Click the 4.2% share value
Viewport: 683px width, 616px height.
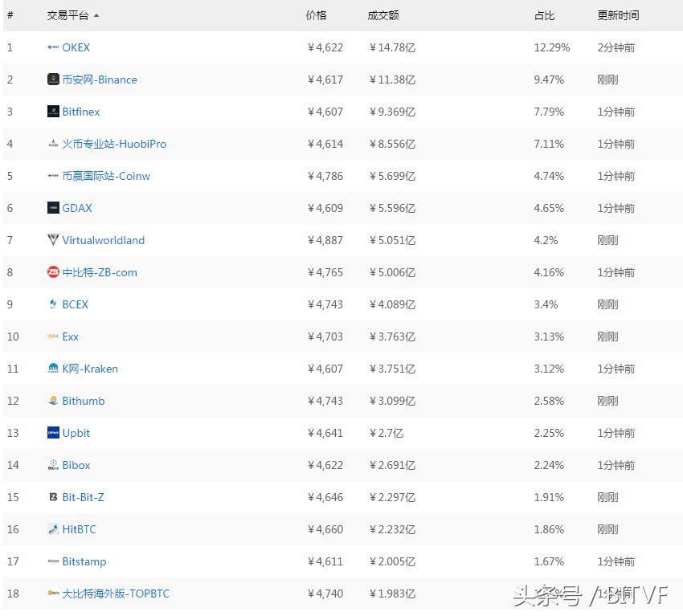point(546,240)
